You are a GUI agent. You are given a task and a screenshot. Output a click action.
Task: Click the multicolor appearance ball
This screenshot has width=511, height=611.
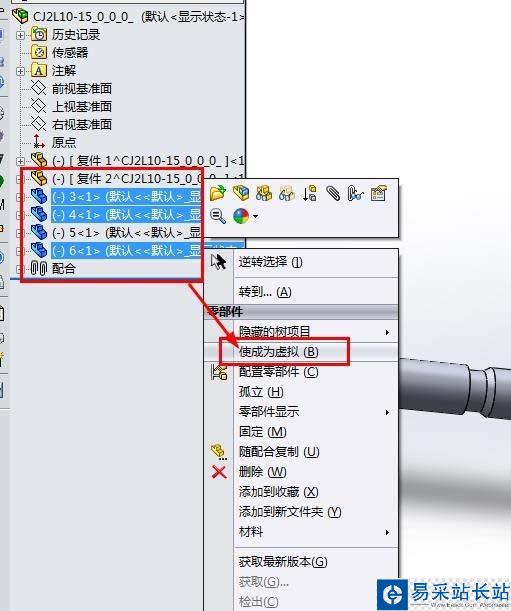coord(241,216)
